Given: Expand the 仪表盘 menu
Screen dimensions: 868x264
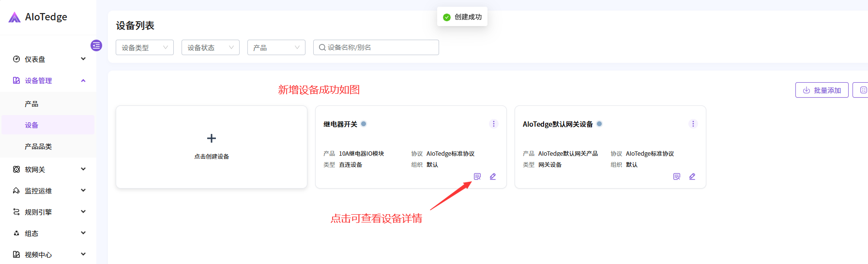Looking at the screenshot, I should (48, 59).
